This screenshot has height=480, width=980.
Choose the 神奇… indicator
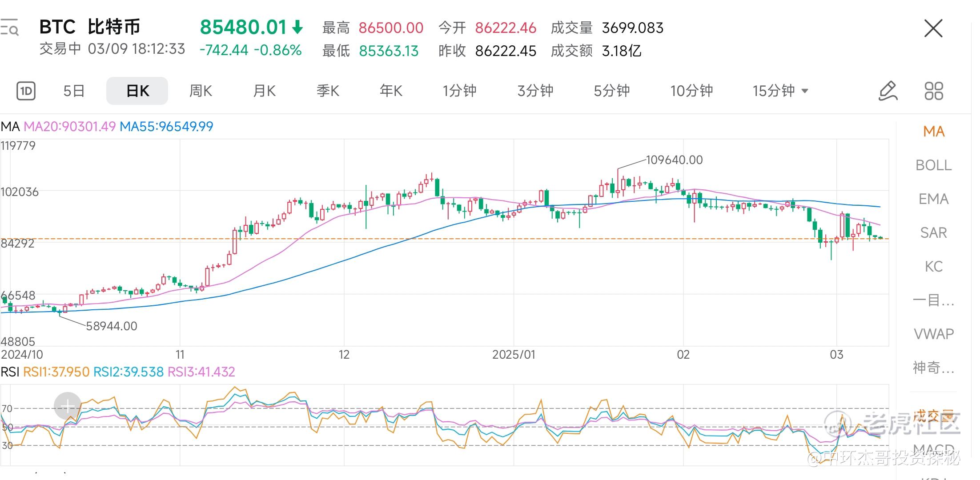934,368
